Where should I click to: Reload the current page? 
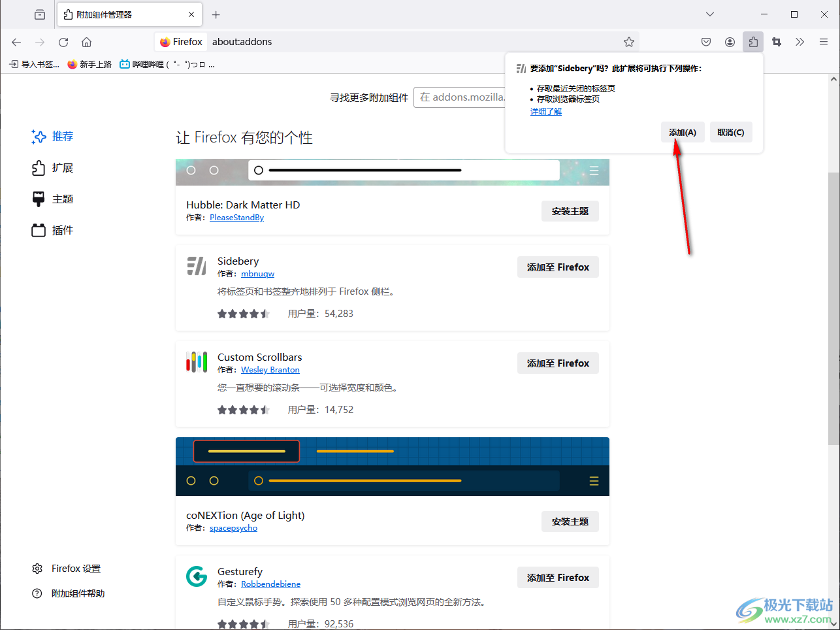click(x=63, y=42)
